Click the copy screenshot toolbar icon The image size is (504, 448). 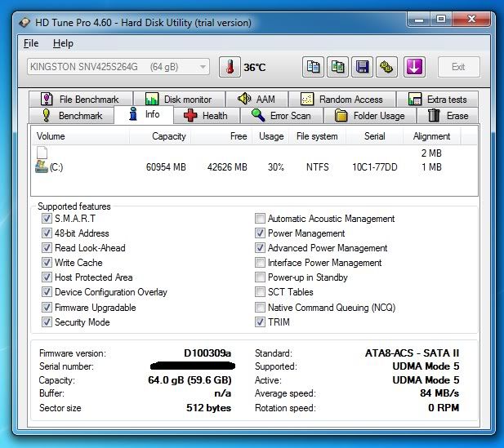(337, 67)
